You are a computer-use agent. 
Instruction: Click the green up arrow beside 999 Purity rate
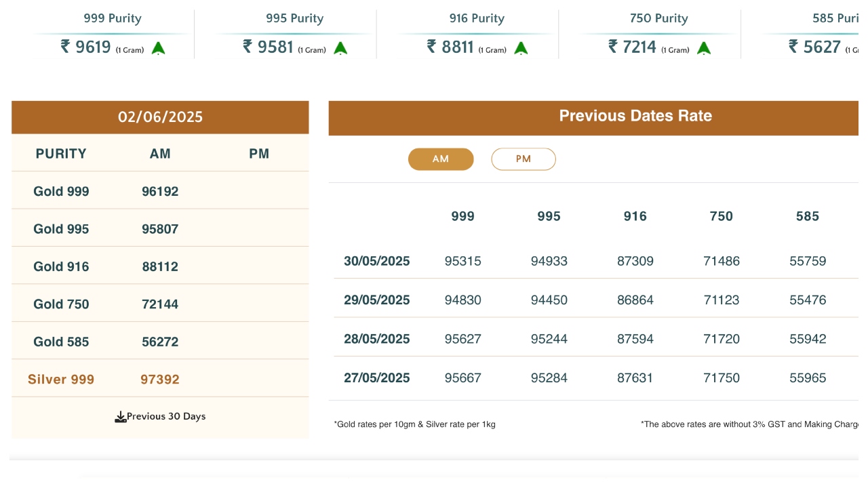point(158,48)
